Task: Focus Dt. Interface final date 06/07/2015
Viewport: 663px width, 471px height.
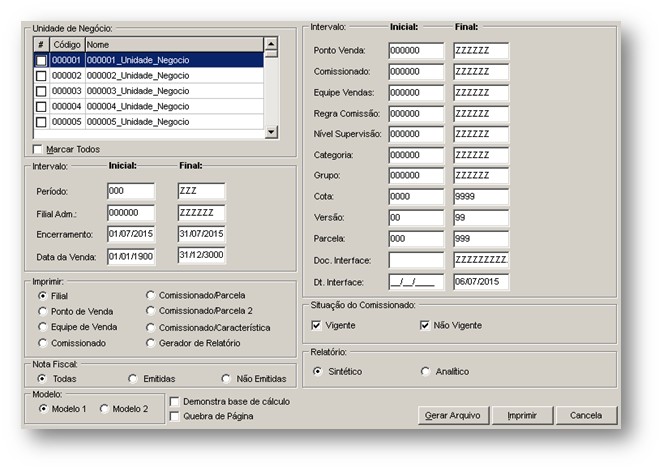Action: [481, 282]
